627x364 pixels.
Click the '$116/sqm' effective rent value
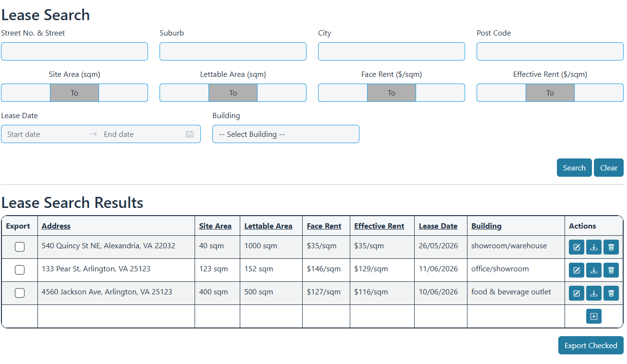click(x=371, y=292)
